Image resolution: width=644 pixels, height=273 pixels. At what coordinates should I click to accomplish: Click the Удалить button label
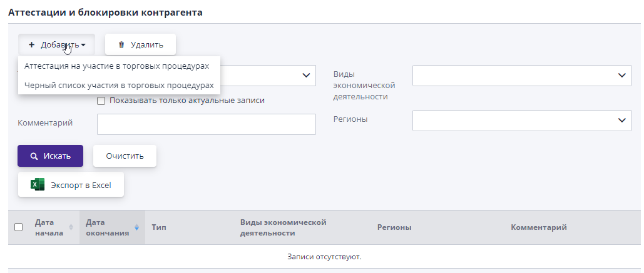point(146,44)
